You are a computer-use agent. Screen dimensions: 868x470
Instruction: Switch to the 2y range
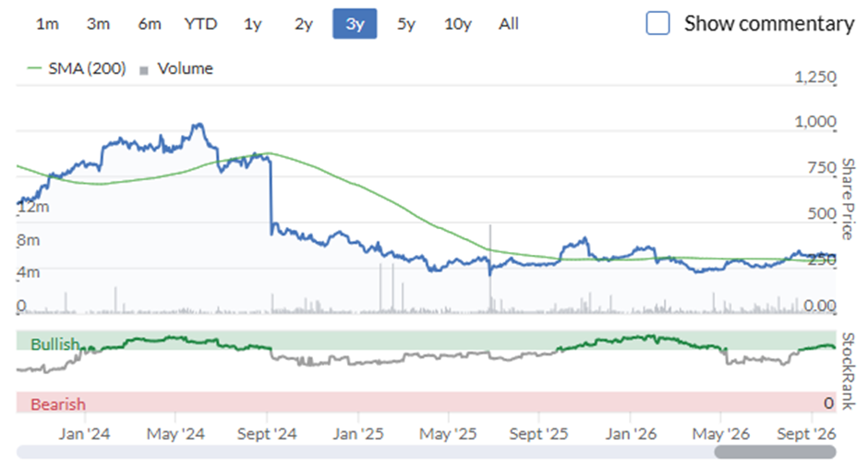[304, 24]
